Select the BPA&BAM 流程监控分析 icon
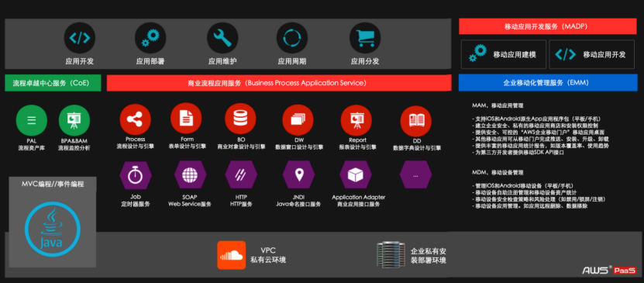The height and width of the screenshot is (283, 644). point(74,121)
